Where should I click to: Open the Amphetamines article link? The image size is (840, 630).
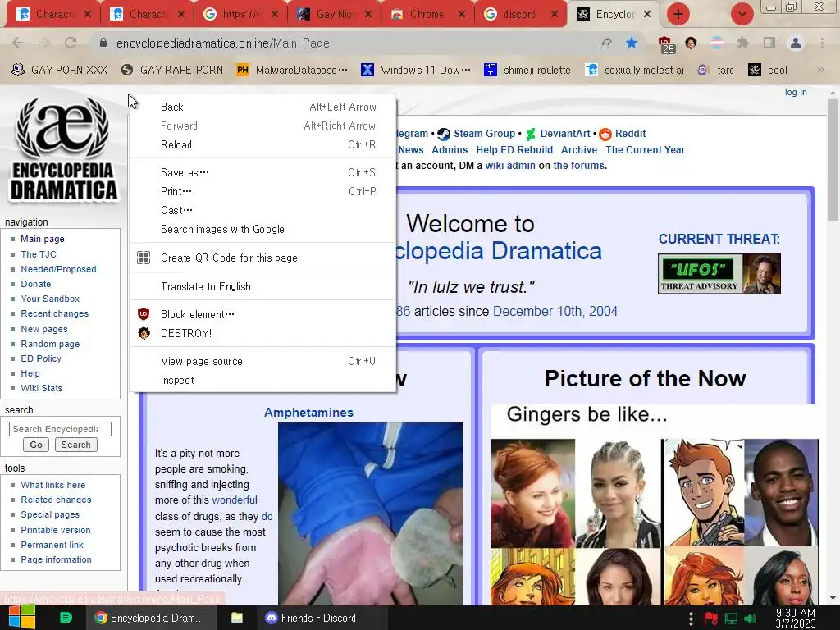[x=308, y=413]
